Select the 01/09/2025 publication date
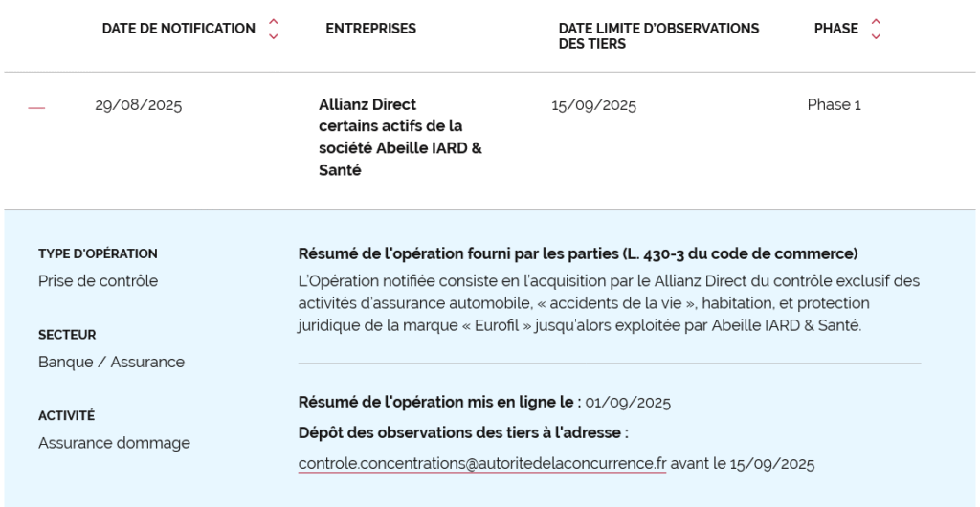Screen dimensions: 980x507 [628, 403]
